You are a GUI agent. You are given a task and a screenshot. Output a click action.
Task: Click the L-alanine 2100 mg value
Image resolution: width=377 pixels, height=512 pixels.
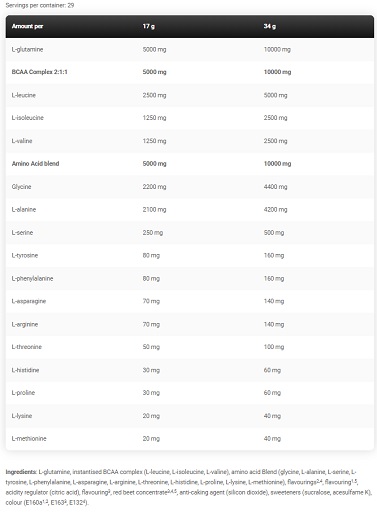click(154, 209)
